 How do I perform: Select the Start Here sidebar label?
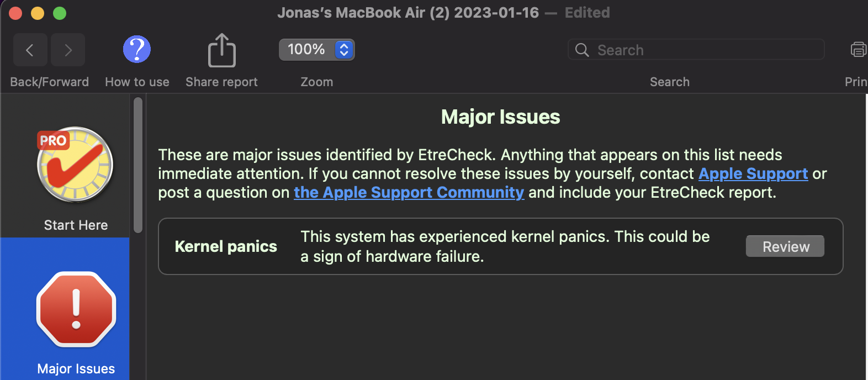(76, 225)
